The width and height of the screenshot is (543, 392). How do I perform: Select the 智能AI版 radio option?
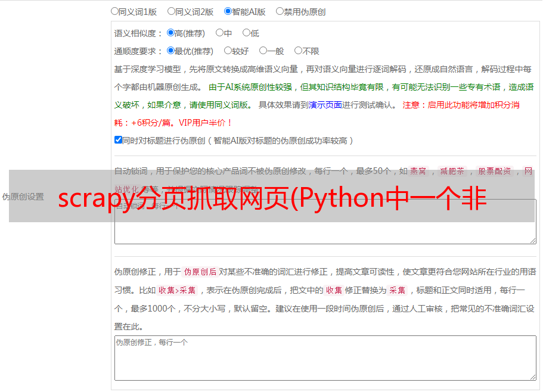coord(228,11)
